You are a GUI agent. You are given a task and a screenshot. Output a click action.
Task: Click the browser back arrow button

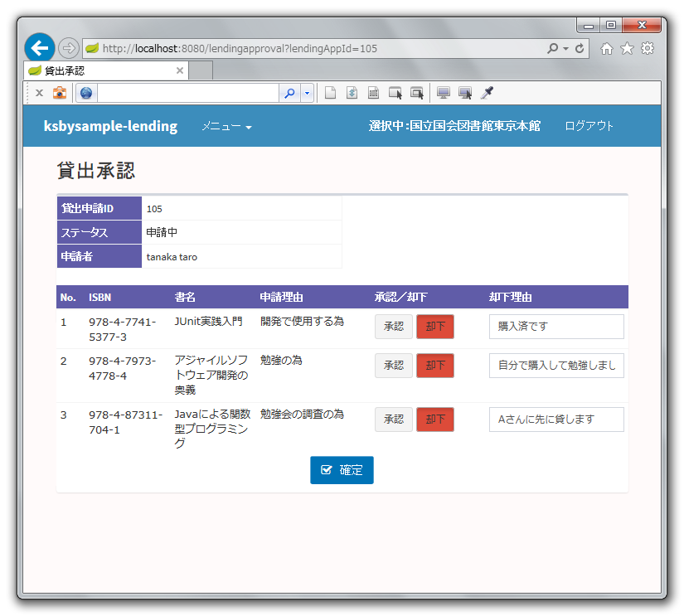40,47
